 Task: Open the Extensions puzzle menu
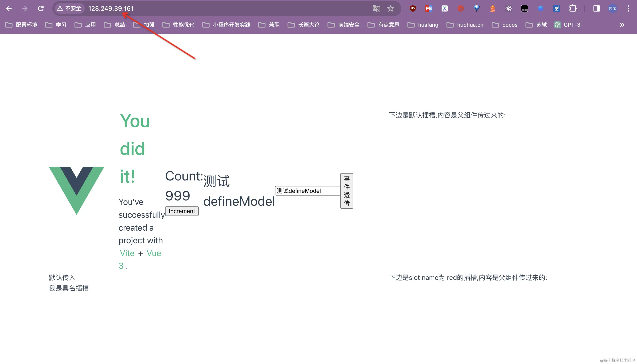tap(573, 8)
